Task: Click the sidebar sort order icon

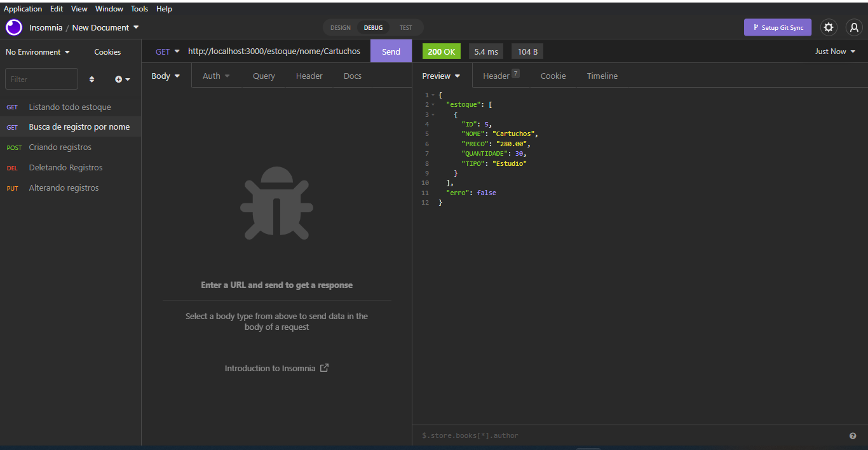Action: point(92,79)
